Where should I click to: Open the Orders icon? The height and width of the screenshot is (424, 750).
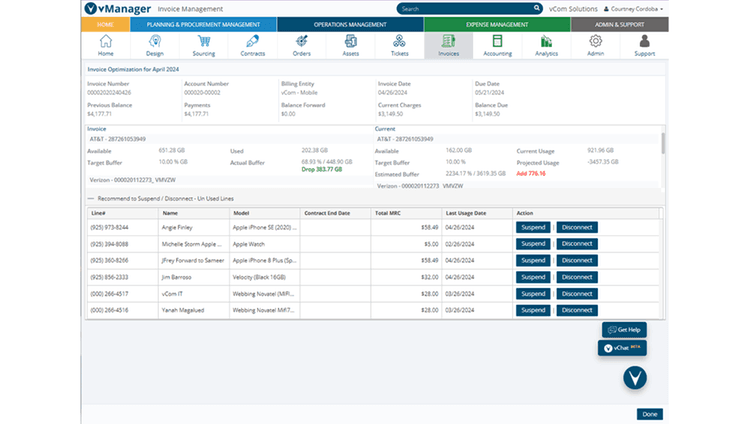pos(301,45)
